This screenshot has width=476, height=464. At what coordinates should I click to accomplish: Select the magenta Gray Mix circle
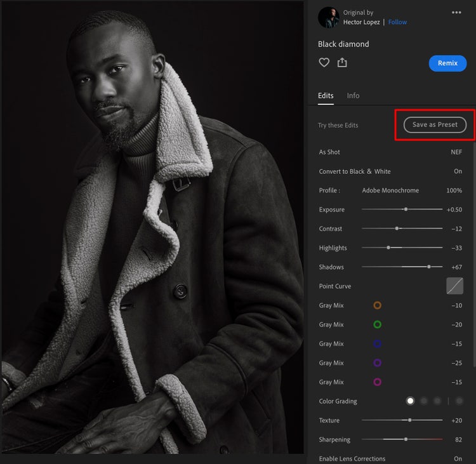[378, 381]
